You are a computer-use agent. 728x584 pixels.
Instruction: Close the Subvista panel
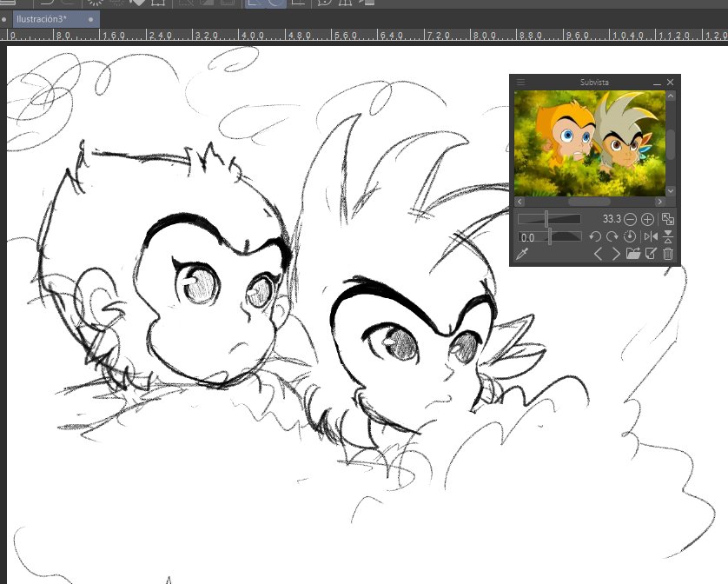point(670,83)
